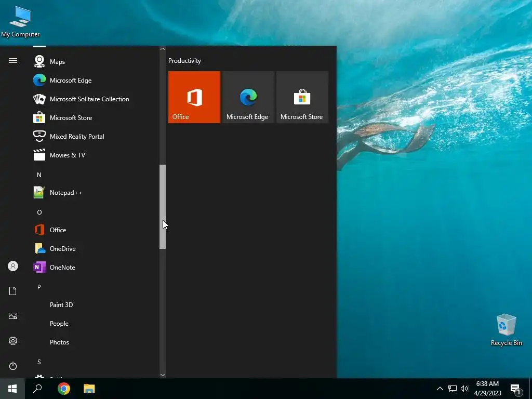
Task: Click the letter P group header
Action: pos(39,287)
